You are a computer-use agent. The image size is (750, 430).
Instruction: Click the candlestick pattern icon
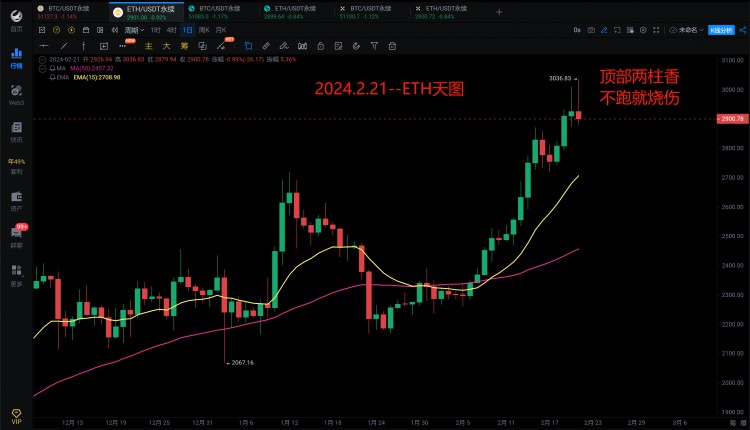[x=302, y=46]
